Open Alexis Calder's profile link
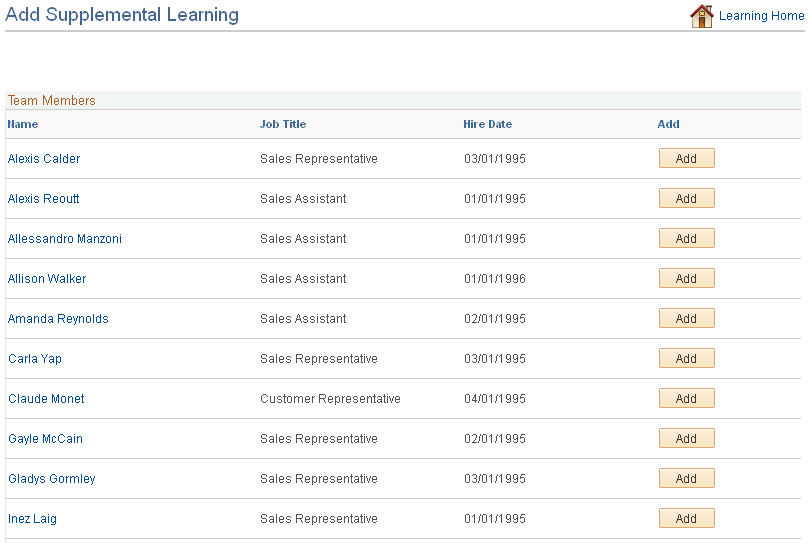Screen dimensions: 808x543 [44, 159]
